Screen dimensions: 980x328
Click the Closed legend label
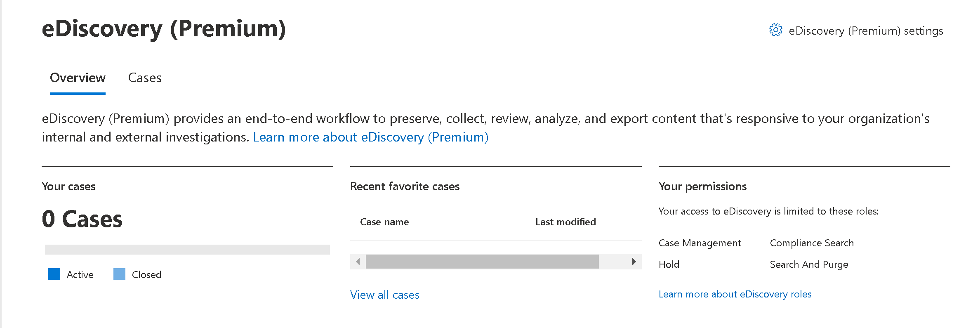coord(146,275)
